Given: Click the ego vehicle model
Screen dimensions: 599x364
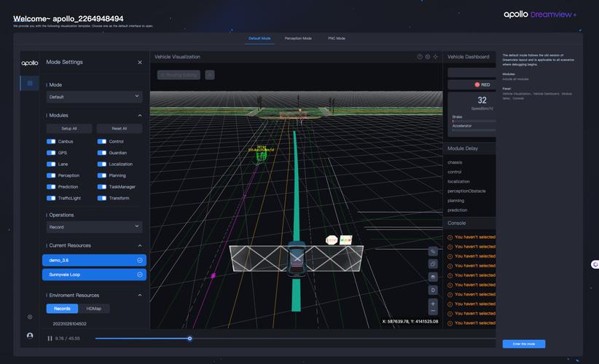Looking at the screenshot, I should [297, 258].
